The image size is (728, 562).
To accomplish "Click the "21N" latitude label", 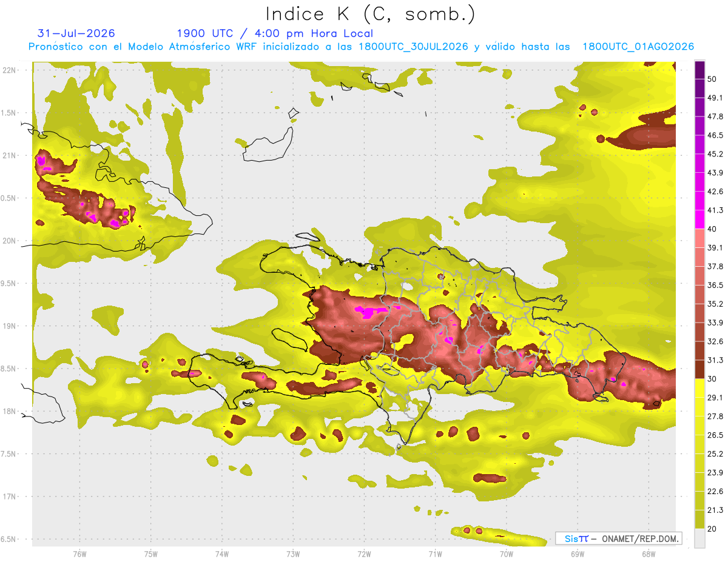I will click(9, 155).
